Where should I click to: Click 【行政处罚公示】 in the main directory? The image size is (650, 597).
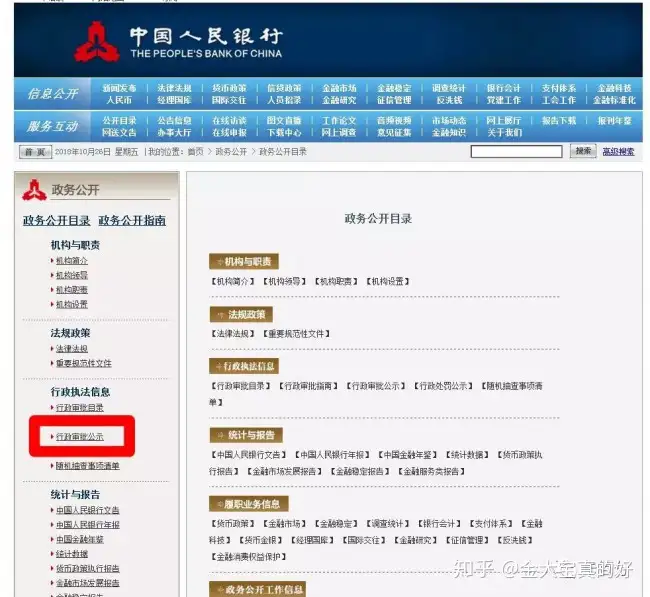pos(443,386)
